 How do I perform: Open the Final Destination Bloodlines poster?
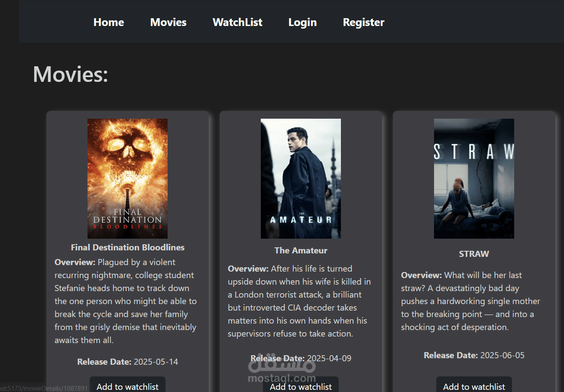tap(127, 178)
